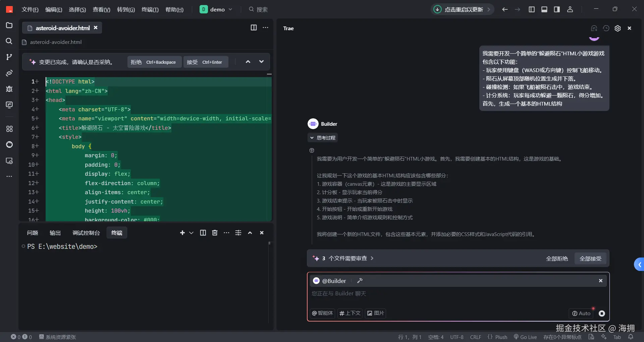The width and height of the screenshot is (644, 342).
Task: Switch to the 问题 panel tab
Action: click(33, 233)
